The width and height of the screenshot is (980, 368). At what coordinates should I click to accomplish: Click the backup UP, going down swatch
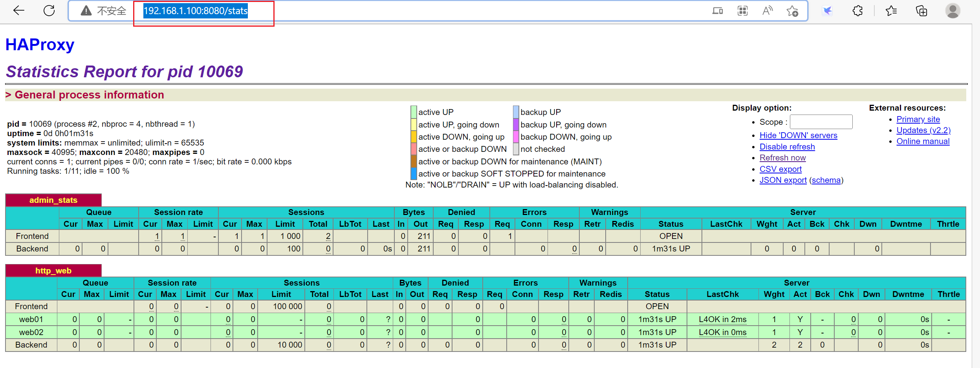[x=516, y=124]
